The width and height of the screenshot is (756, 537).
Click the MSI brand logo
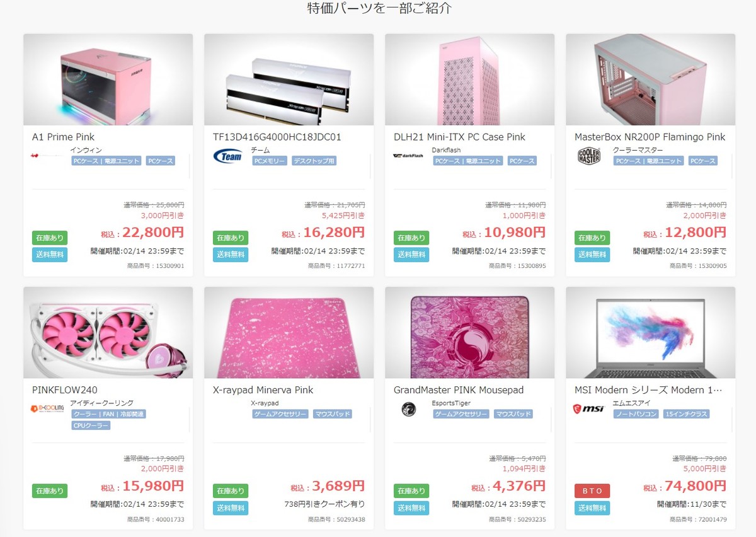(588, 409)
